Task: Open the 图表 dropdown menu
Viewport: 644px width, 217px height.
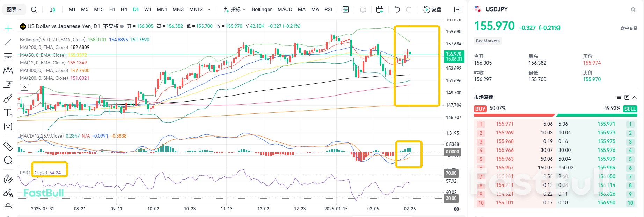Action: click(x=14, y=9)
